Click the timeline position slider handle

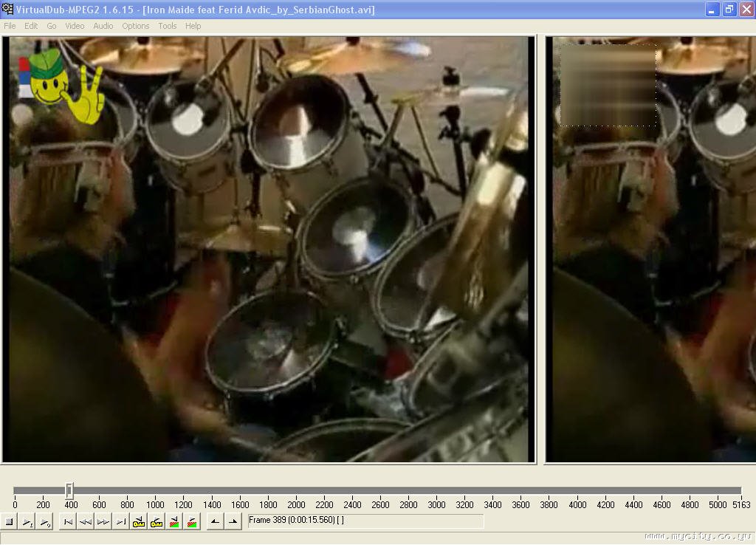coord(69,490)
